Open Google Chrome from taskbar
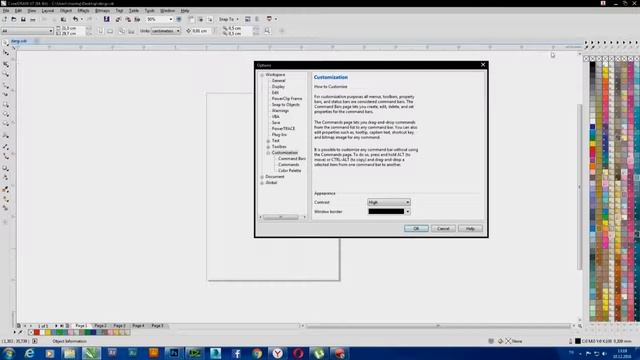 pos(257,353)
